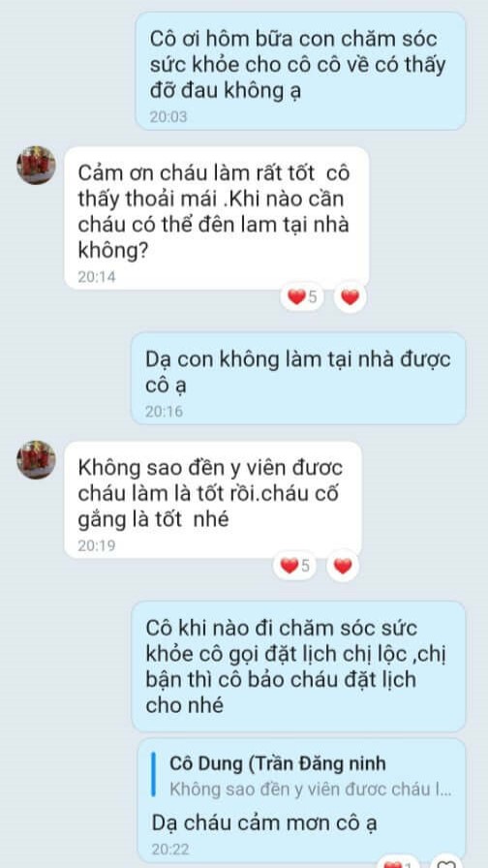
Task: Select message "Cô khi nào đi chăm sóc sức khỏe"
Action: coord(298,666)
